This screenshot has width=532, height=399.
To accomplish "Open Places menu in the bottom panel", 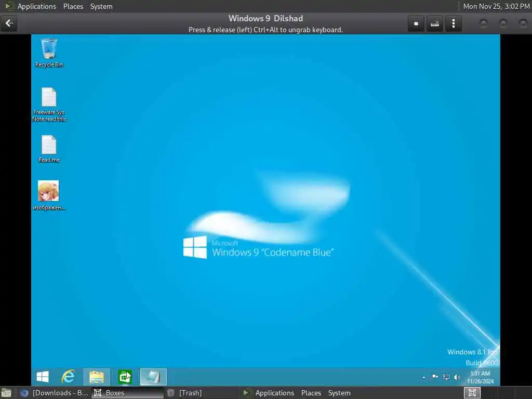I will 311,393.
